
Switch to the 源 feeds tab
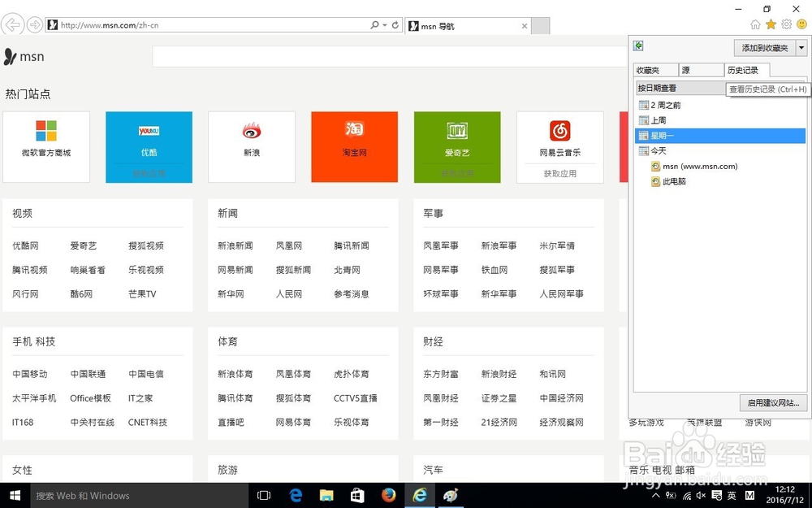click(702, 70)
